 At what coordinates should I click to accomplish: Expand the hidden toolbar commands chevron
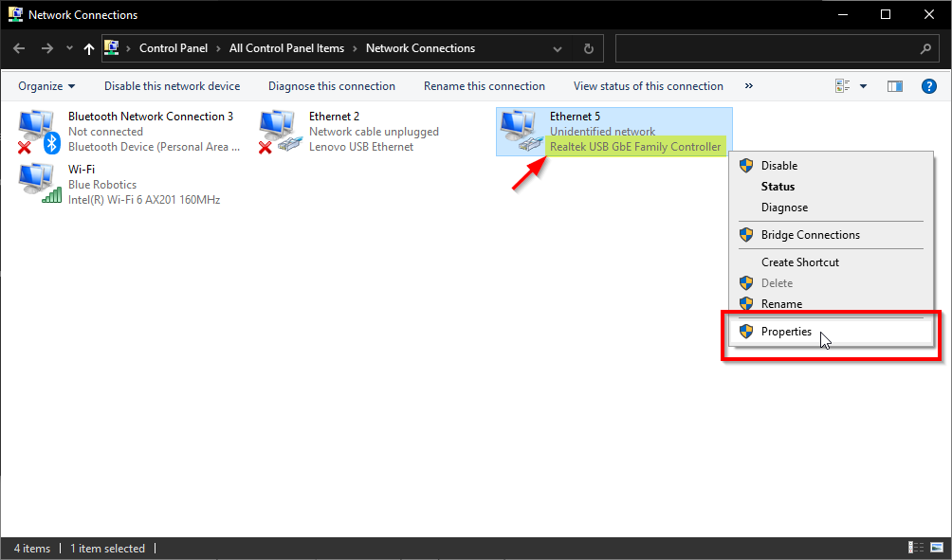(748, 85)
